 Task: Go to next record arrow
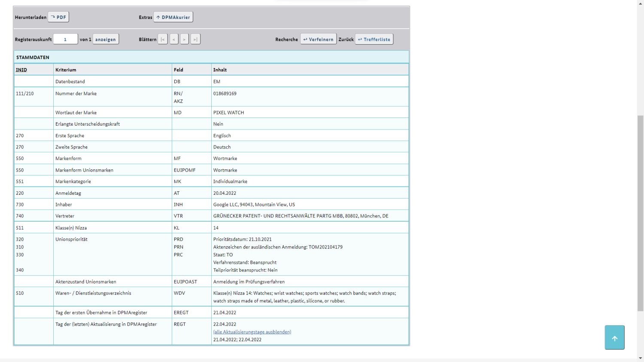click(x=184, y=39)
